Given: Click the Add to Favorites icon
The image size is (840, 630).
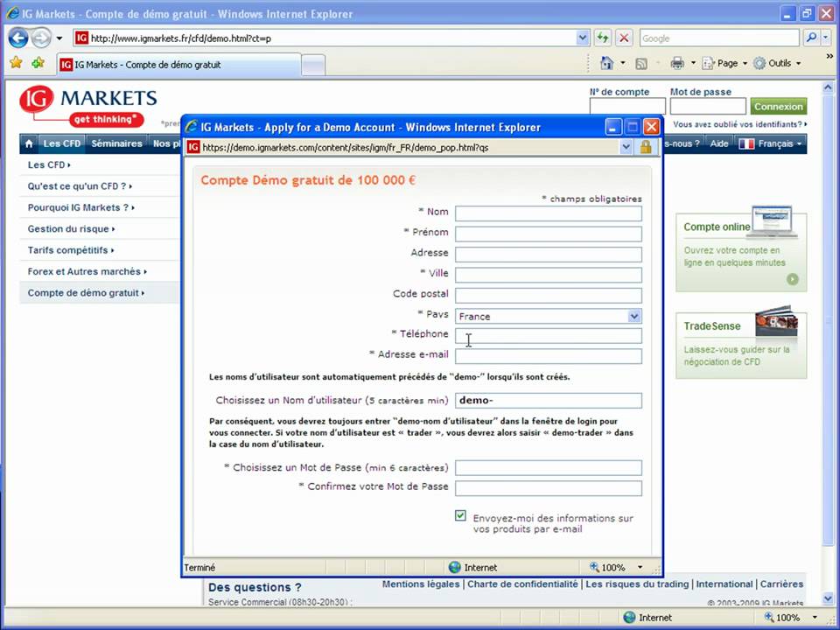Looking at the screenshot, I should tap(38, 63).
